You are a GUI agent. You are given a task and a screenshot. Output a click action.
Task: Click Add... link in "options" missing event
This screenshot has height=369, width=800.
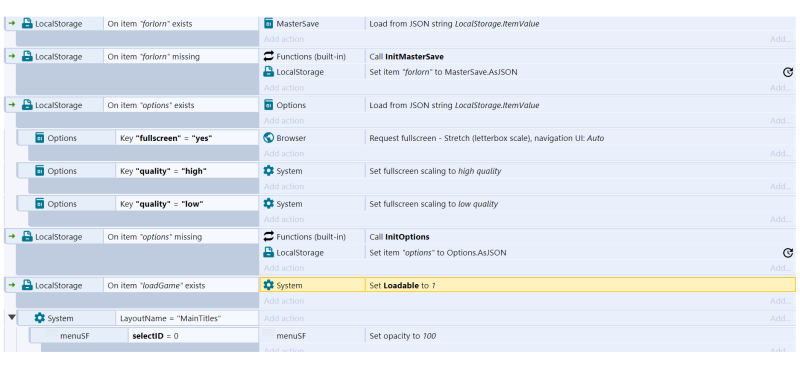point(781,268)
